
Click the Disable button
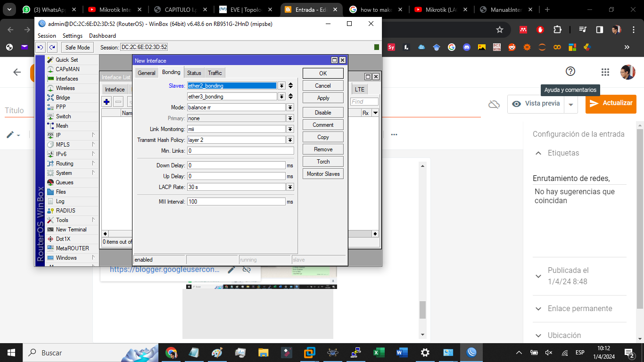point(323,113)
